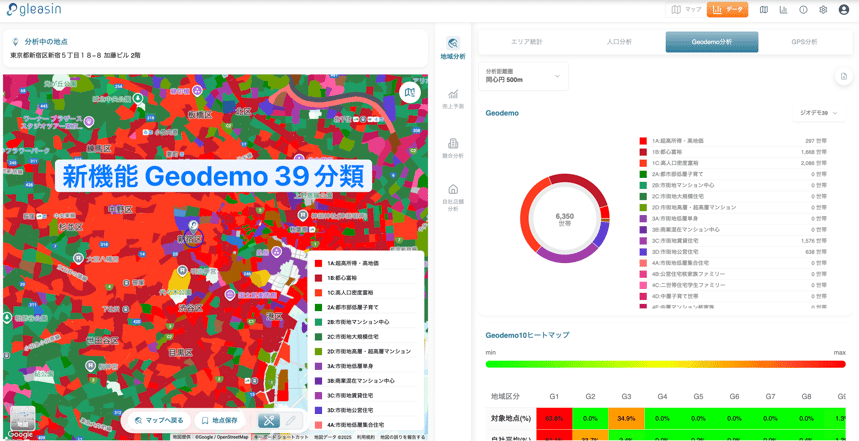Click the export document icon
859x441 pixels.
843,76
